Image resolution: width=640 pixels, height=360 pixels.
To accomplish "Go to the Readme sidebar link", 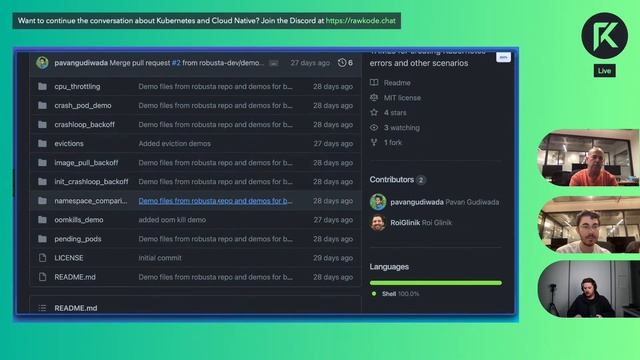I will point(397,83).
